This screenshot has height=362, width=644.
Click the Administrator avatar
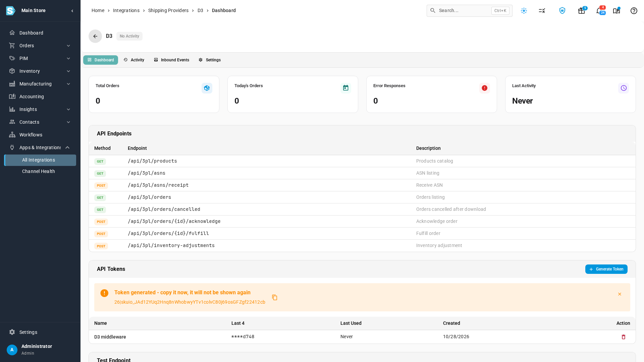pos(12,350)
